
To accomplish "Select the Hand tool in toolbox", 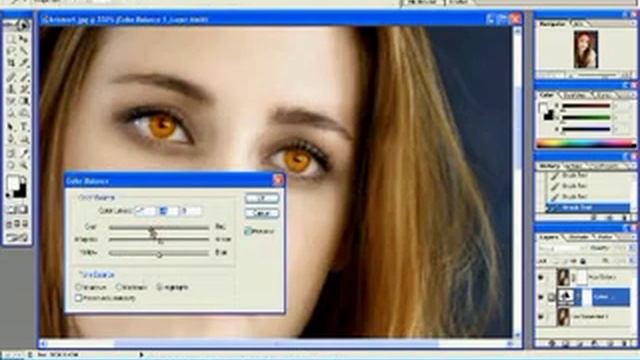I will pyautogui.click(x=11, y=165).
